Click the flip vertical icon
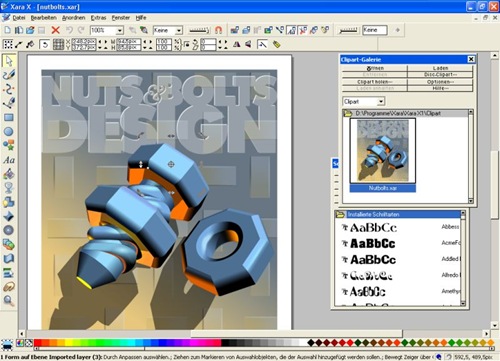The height and width of the screenshot is (361, 500). pos(248,44)
